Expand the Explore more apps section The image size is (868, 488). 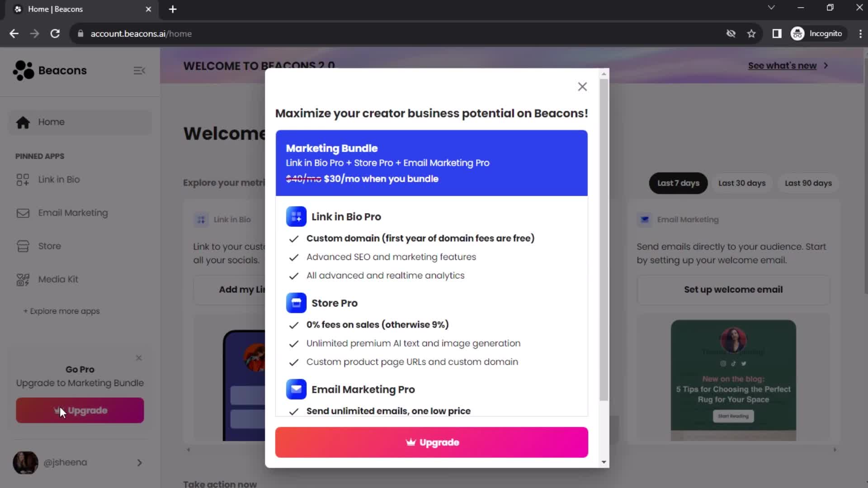(61, 310)
